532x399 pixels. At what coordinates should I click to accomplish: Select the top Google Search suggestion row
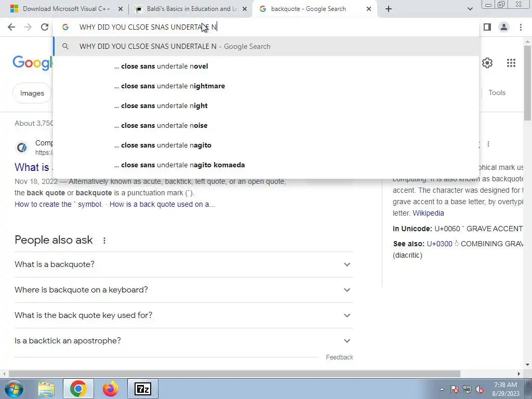point(266,46)
